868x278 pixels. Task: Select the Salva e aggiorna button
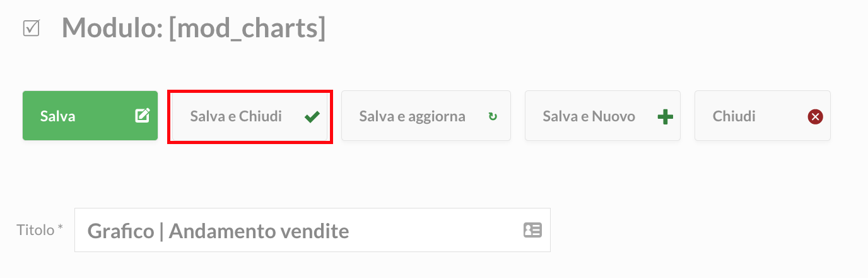(426, 116)
